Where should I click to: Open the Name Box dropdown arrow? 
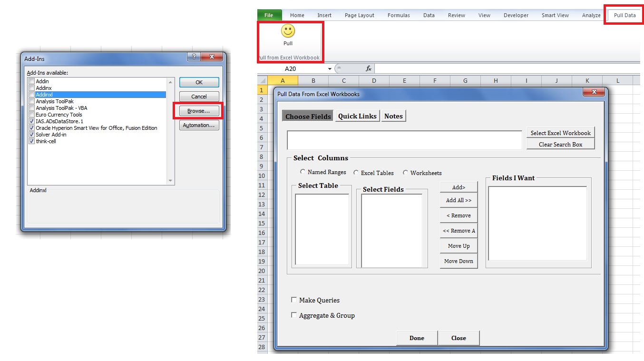[330, 69]
